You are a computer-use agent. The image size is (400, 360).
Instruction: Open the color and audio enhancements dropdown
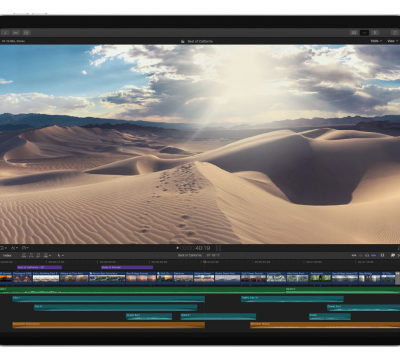pos(15,248)
